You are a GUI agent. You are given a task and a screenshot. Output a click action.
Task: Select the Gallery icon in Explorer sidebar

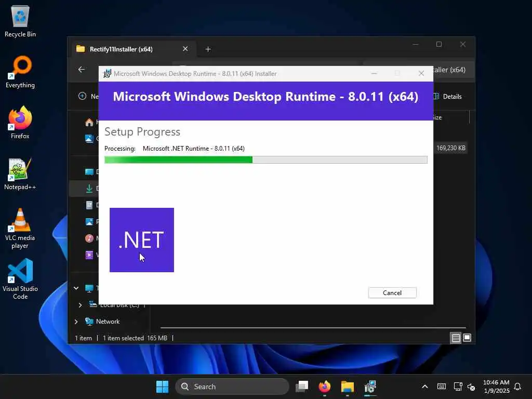tap(89, 138)
